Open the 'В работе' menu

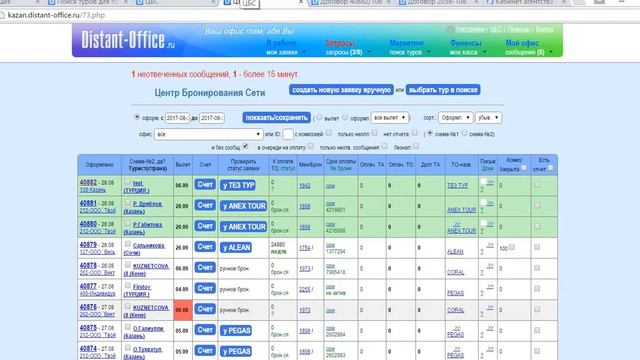pyautogui.click(x=282, y=43)
